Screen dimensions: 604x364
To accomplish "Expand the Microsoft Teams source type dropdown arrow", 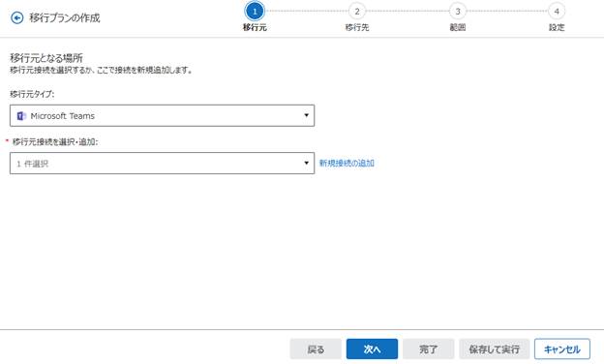I will pos(306,115).
